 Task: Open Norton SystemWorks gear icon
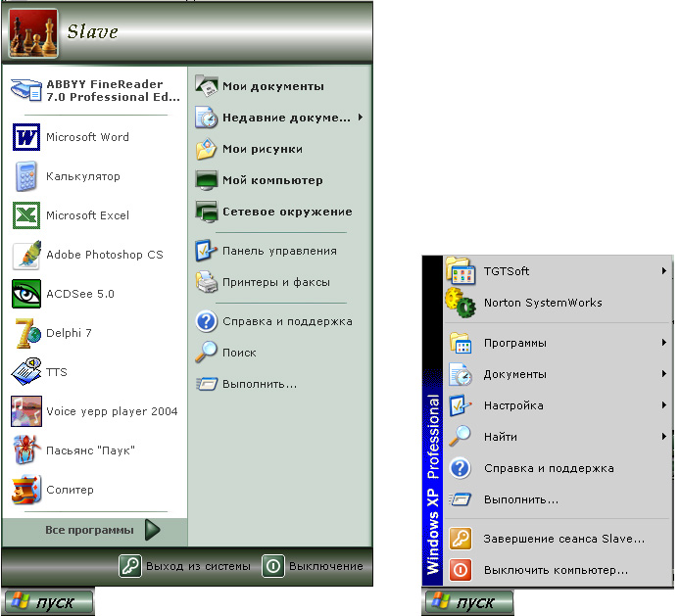click(x=461, y=303)
